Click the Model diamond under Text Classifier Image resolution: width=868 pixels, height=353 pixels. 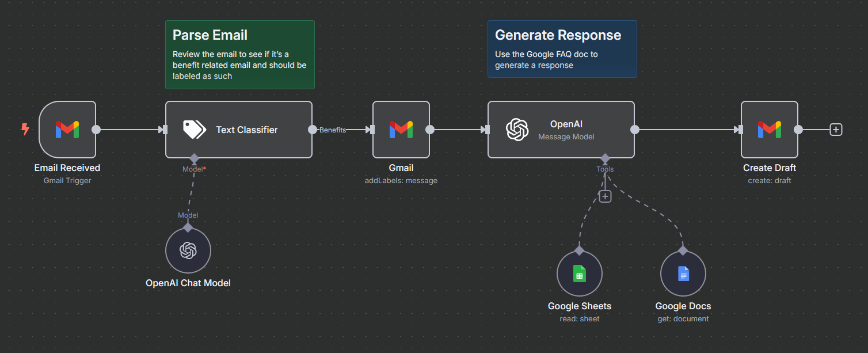coord(194,158)
